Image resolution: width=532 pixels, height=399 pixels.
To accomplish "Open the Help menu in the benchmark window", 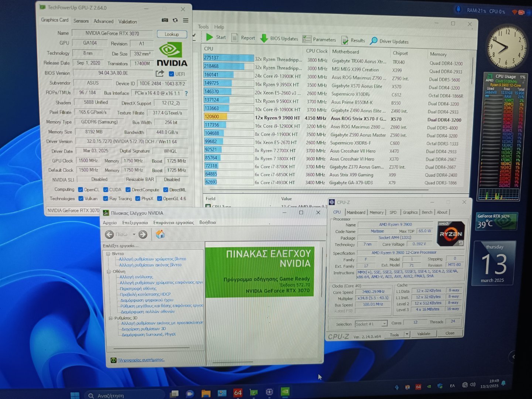I will [219, 27].
